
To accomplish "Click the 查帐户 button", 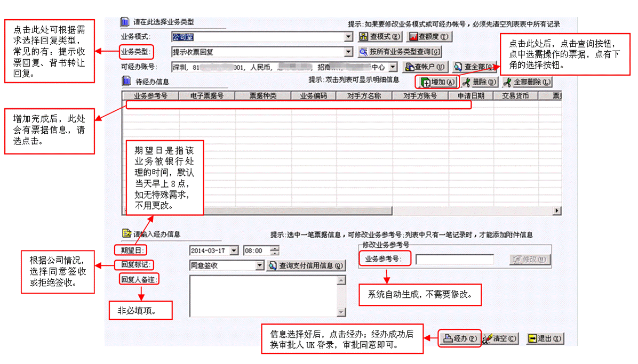I will (425, 67).
